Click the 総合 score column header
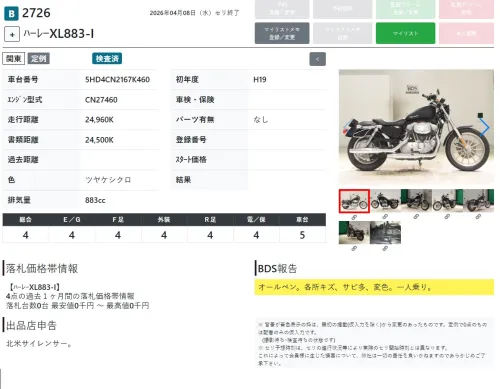500x389 pixels. click(26, 220)
